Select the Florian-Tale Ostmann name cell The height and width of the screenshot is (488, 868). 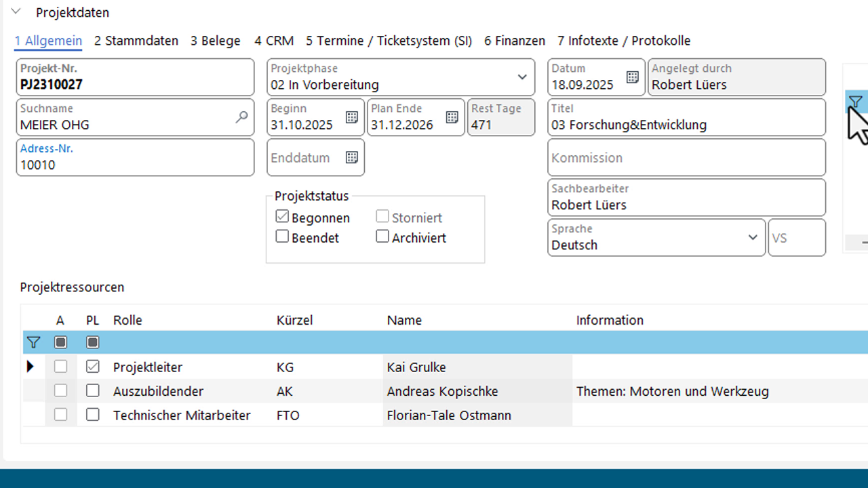click(x=449, y=415)
